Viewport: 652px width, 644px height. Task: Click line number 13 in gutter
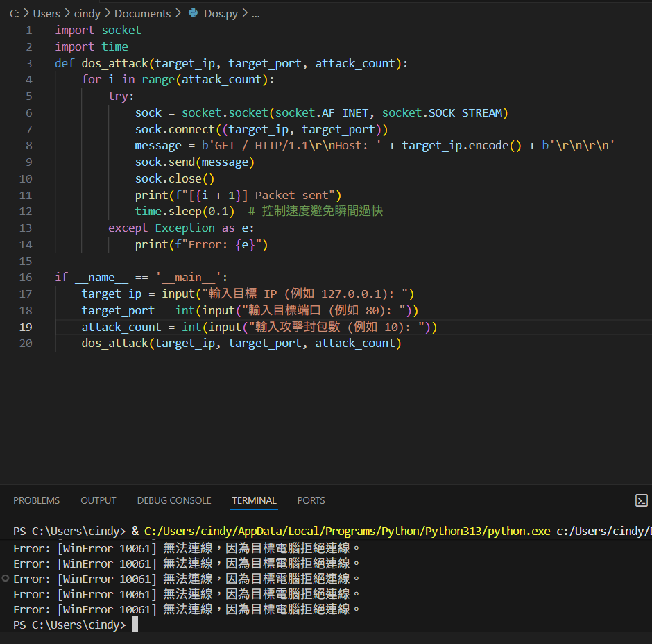tap(26, 228)
